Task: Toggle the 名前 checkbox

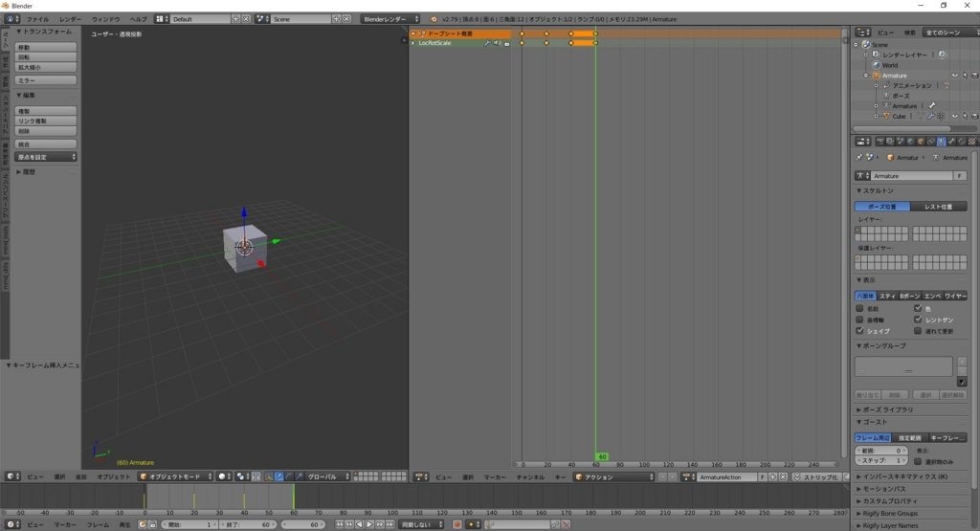Action: coord(859,309)
